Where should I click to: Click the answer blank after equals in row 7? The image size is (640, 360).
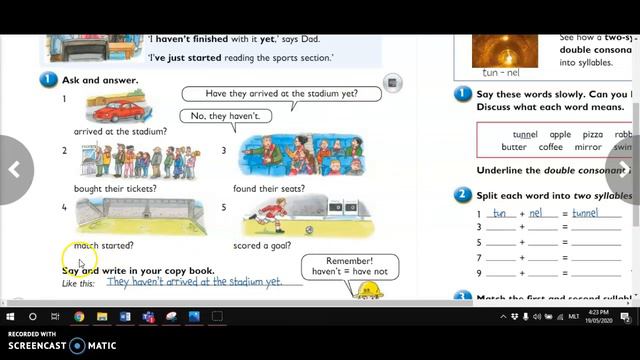[x=596, y=259]
